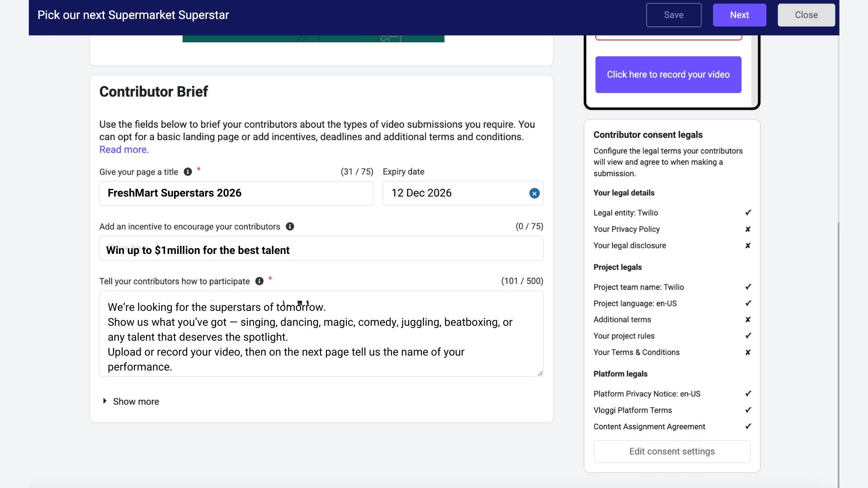Click the Contributor Brief heading
Screen dimensions: 868x488
tap(154, 92)
